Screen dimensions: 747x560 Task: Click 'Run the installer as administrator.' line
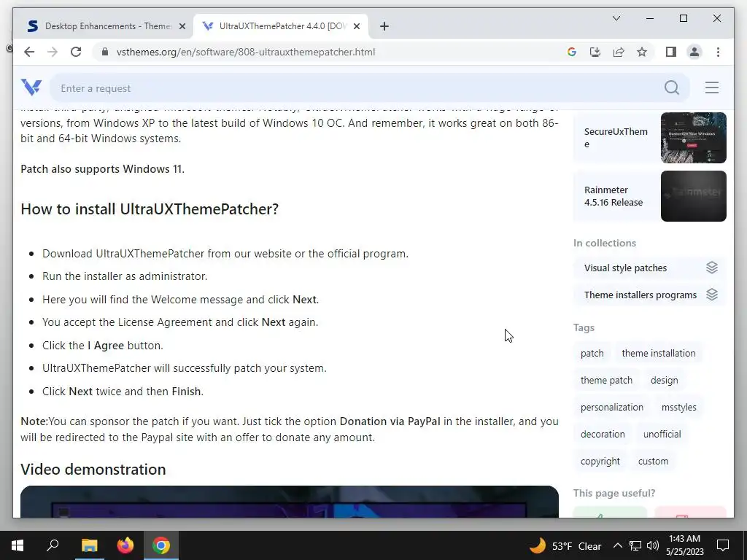pos(125,276)
